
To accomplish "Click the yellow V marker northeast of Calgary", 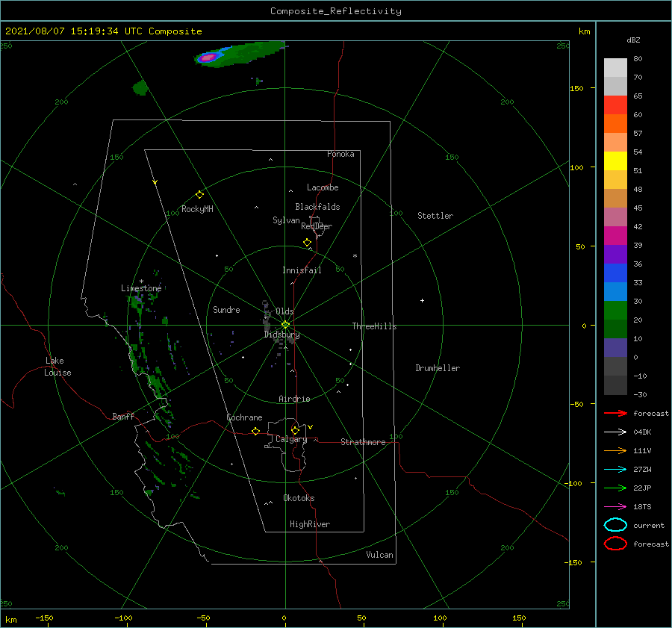I will [311, 427].
